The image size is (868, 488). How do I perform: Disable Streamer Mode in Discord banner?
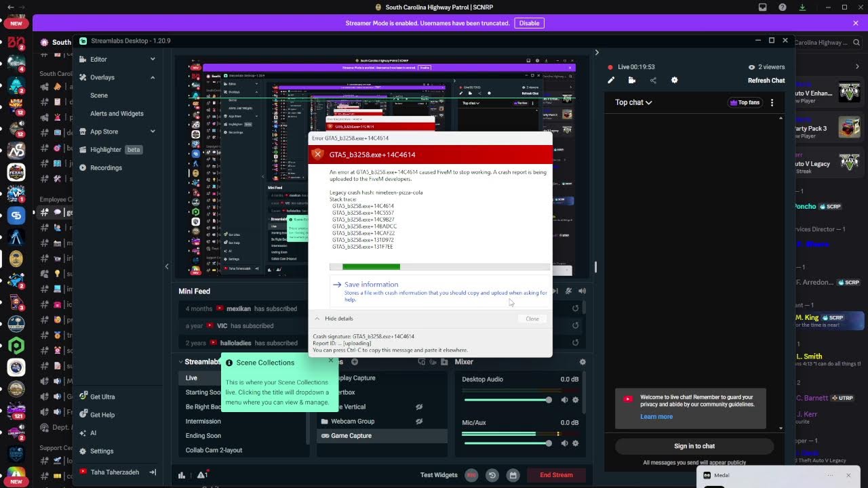pyautogui.click(x=529, y=23)
